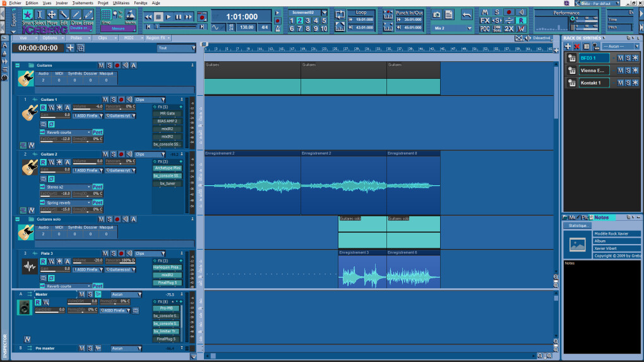
Task: Arm record on Guitare 2 track
Action: tap(121, 154)
